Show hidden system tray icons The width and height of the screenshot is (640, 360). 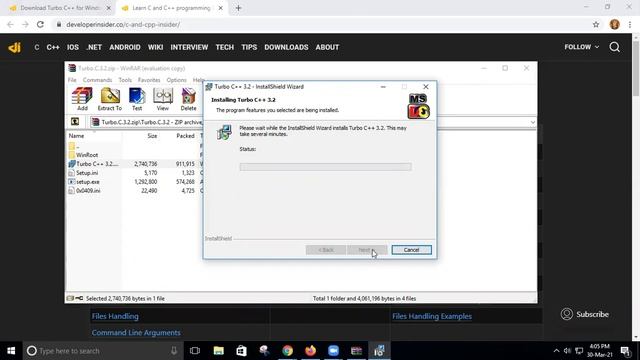pos(556,351)
